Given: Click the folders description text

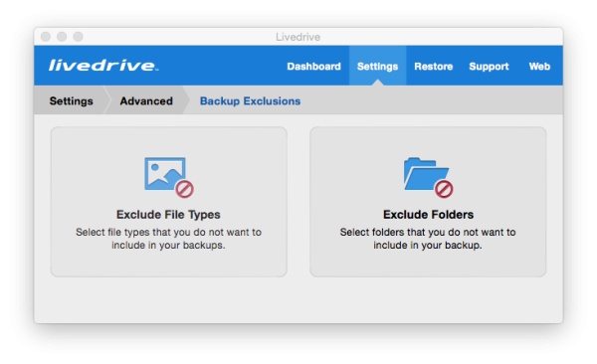Looking at the screenshot, I should point(428,239).
